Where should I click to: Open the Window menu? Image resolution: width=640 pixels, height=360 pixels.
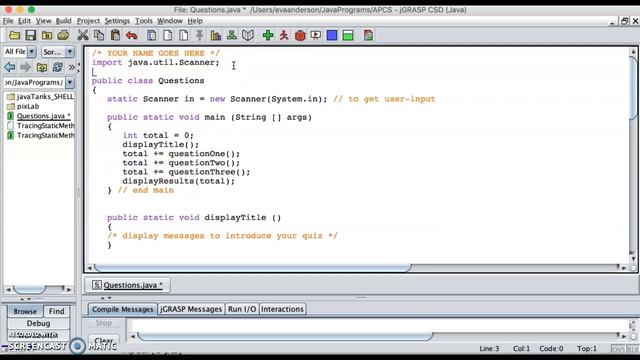[x=170, y=21]
